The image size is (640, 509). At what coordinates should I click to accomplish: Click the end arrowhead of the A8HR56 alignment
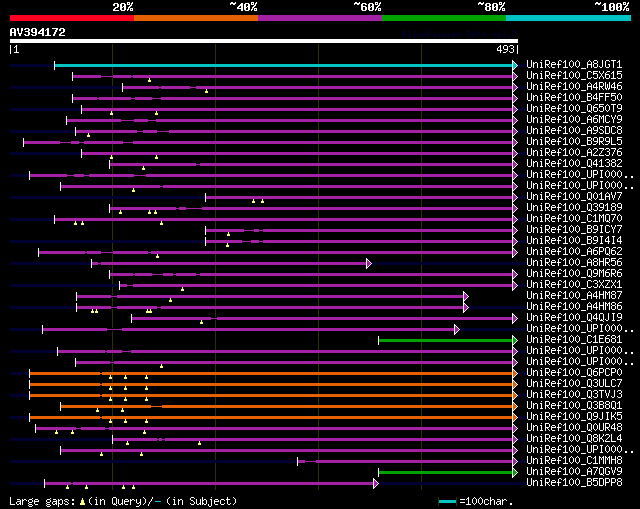369,263
